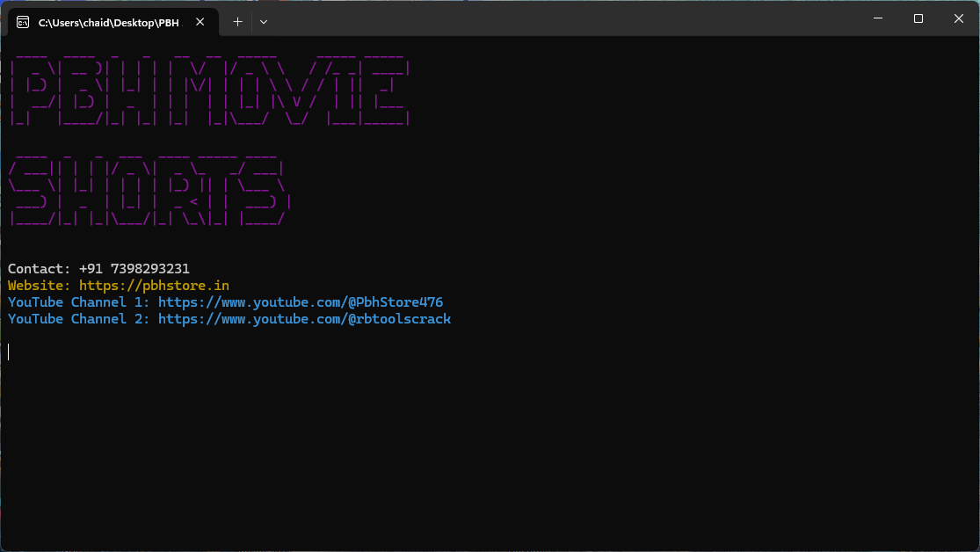Click the "YouTube Channel 1:" label
Screen dimensions: 980x552
(x=78, y=302)
